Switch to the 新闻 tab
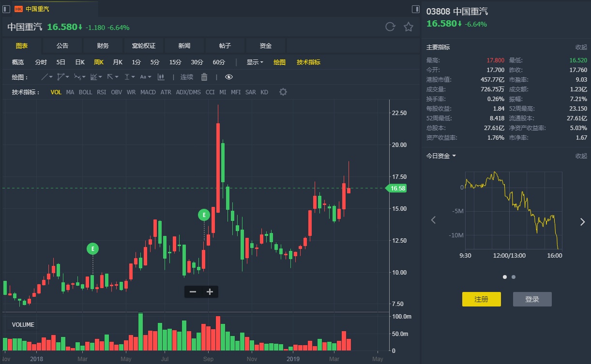Viewport: 591px width, 364px height. coord(184,45)
